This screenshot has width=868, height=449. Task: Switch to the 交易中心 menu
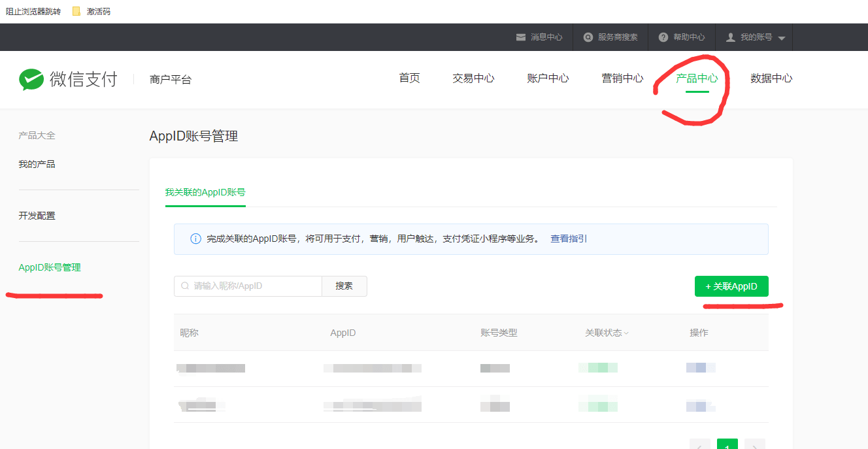[473, 78]
